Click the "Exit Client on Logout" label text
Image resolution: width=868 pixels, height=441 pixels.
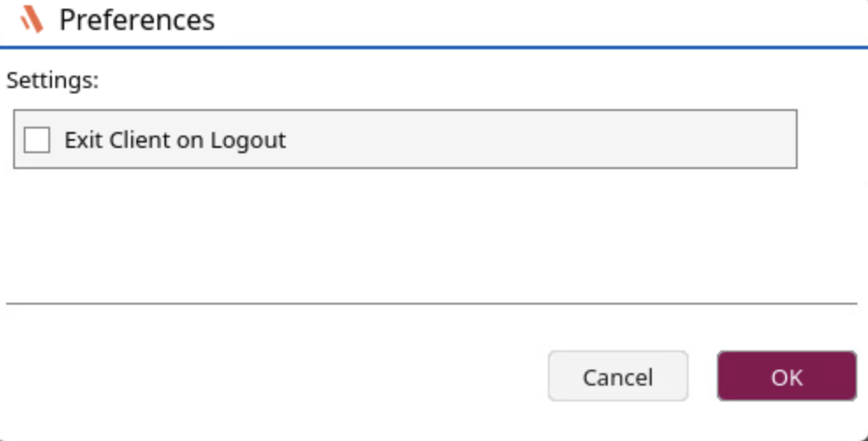(x=175, y=139)
